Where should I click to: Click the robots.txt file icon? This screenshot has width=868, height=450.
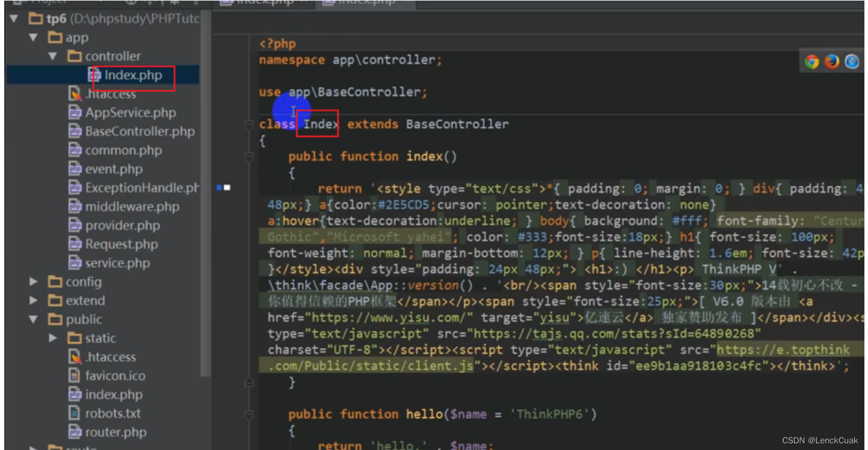point(75,413)
